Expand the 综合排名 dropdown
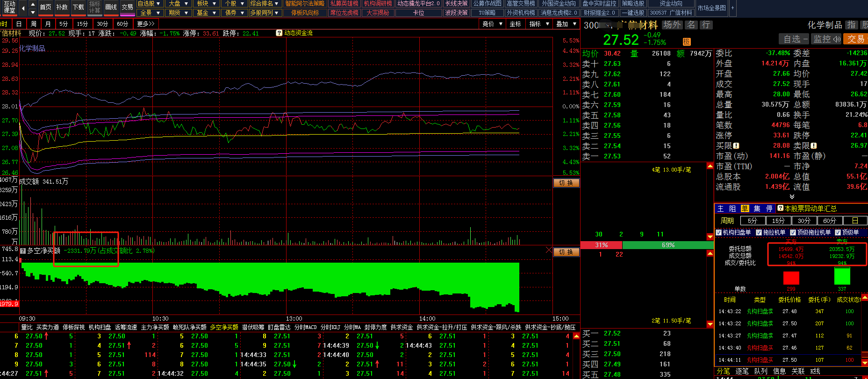868x379 pixels. [265, 4]
